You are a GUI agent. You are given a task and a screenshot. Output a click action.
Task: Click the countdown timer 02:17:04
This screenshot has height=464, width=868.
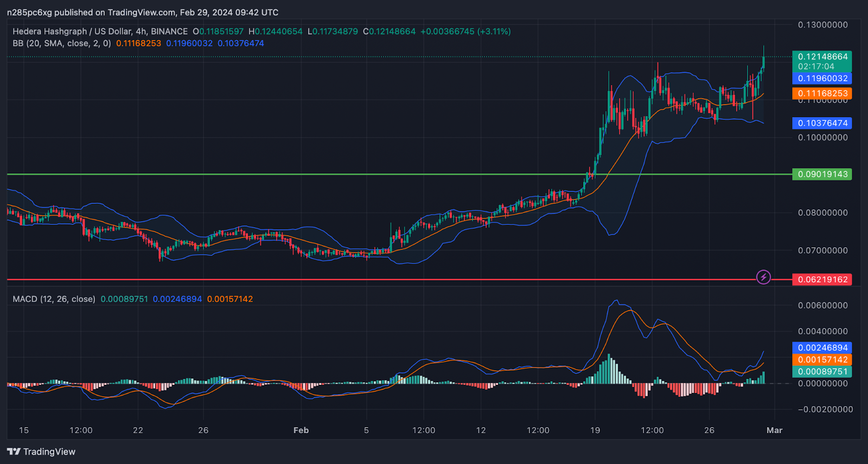pos(816,67)
